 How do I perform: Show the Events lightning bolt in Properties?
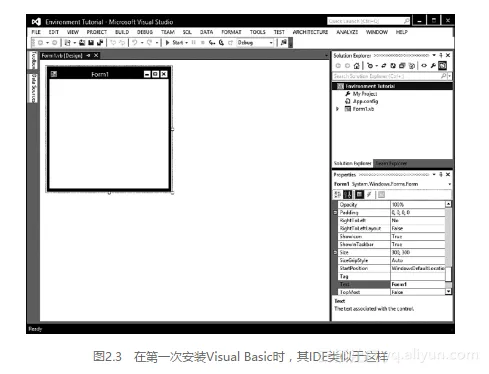(369, 194)
